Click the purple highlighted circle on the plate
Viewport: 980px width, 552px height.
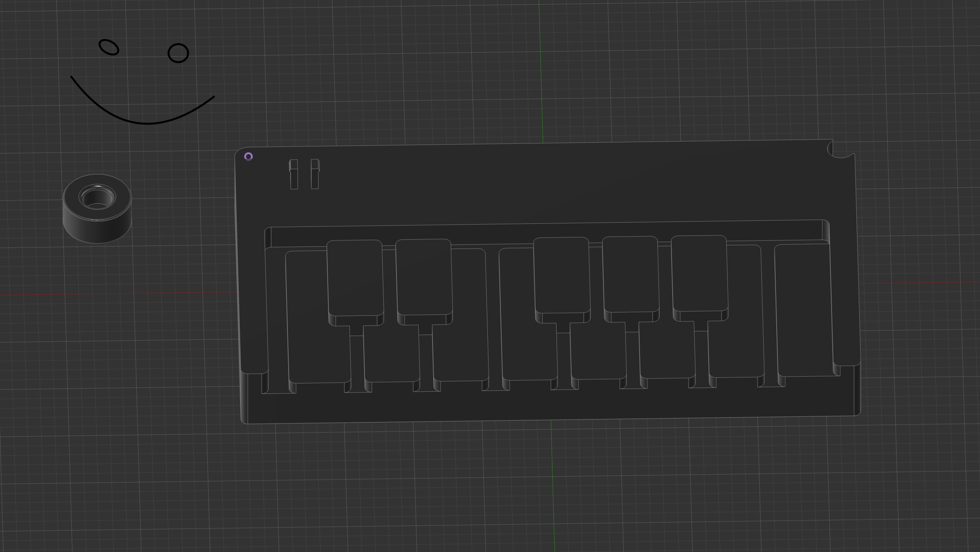tap(248, 156)
